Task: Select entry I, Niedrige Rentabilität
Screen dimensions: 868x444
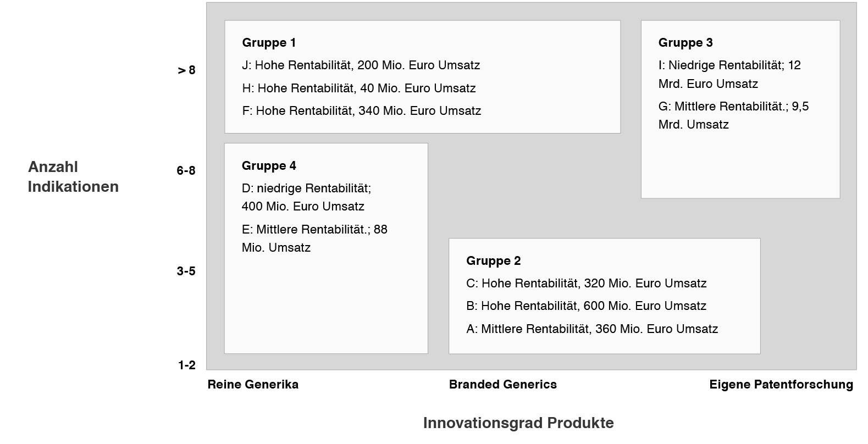Action: (729, 75)
